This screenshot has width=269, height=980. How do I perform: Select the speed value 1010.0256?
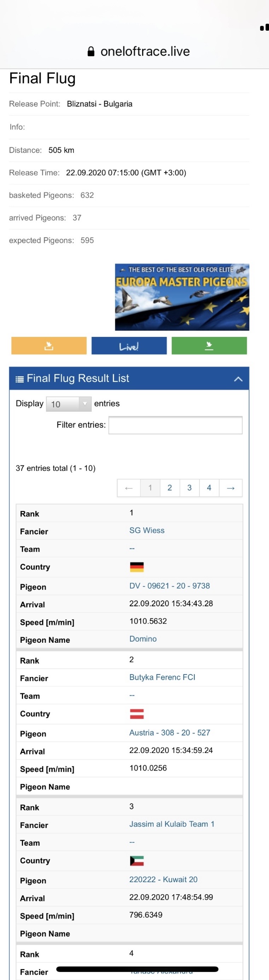pyautogui.click(x=148, y=768)
